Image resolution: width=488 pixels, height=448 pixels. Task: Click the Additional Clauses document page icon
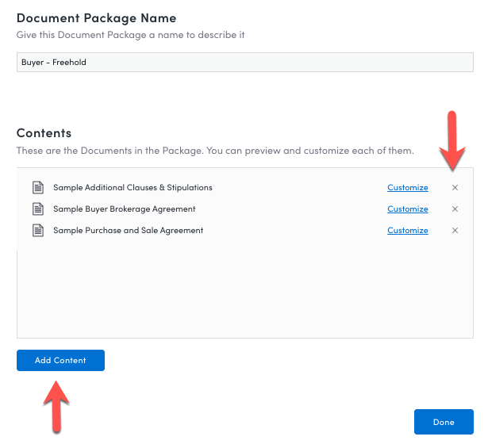[x=38, y=187]
